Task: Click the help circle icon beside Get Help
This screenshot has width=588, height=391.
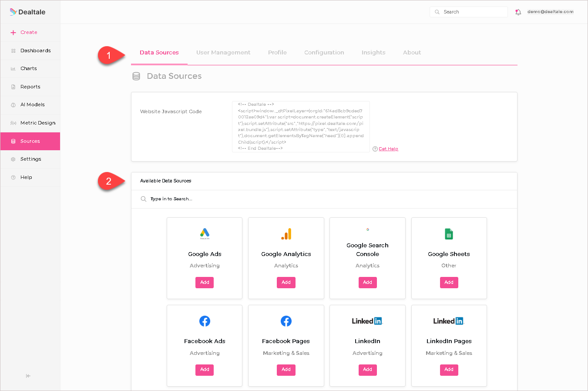Action: (x=375, y=149)
